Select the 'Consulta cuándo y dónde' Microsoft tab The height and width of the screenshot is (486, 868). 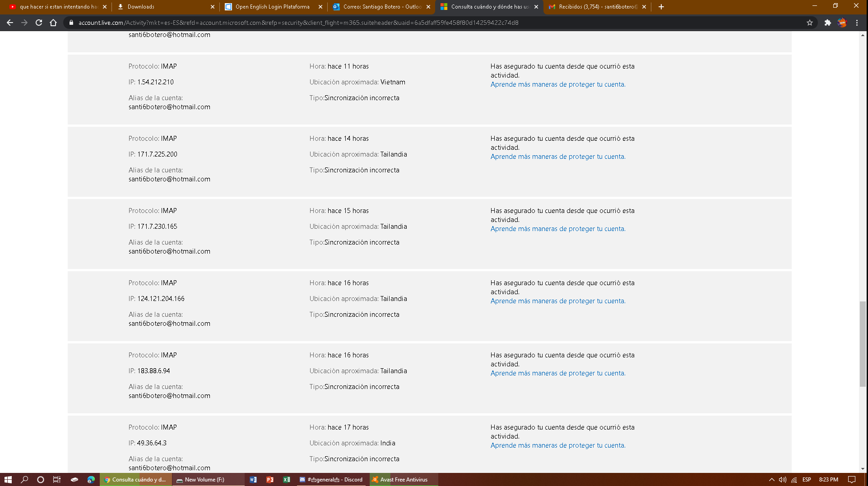tap(488, 7)
